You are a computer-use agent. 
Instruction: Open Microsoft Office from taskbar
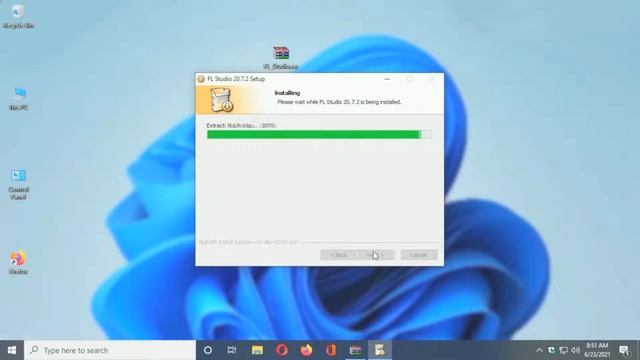(331, 350)
